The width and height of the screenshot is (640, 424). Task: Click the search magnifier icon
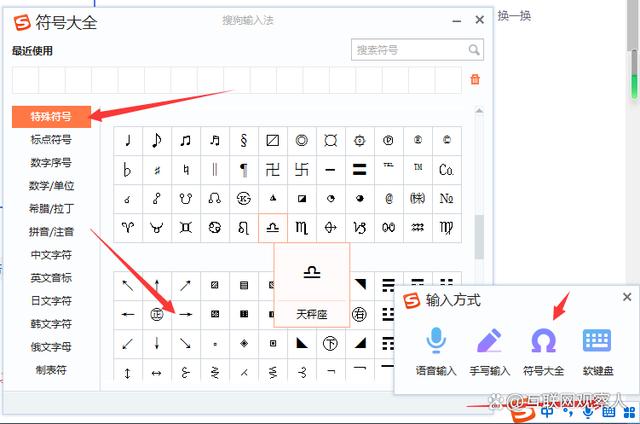pyautogui.click(x=474, y=50)
